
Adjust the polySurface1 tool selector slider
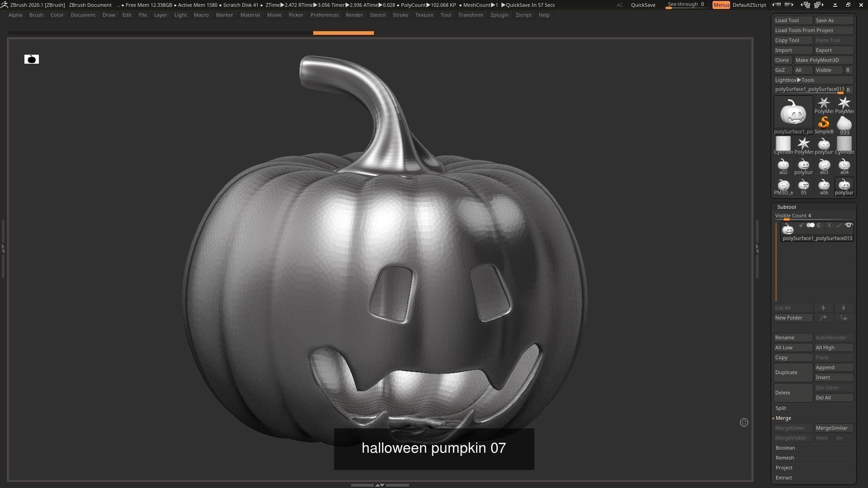tap(809, 89)
